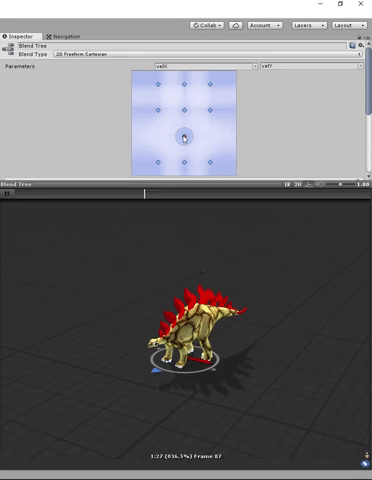Click the preview tag icon at bottom right

[x=365, y=464]
